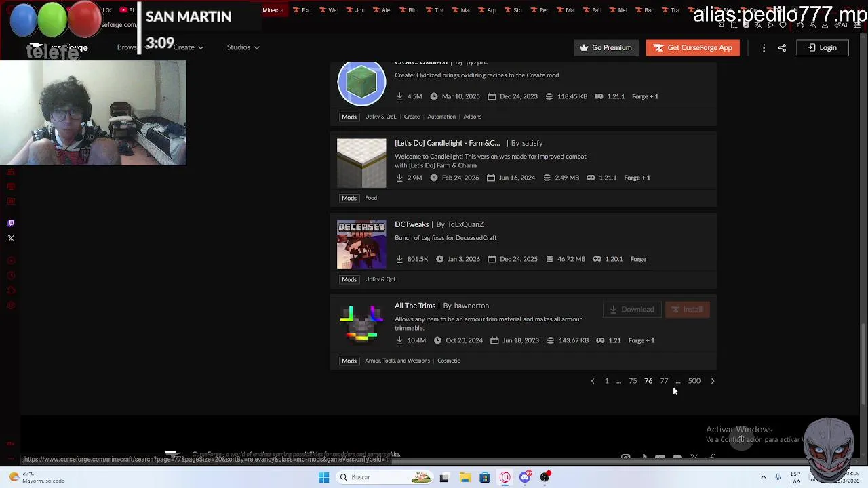
Task: Click the Get CurseForge App button
Action: point(692,47)
